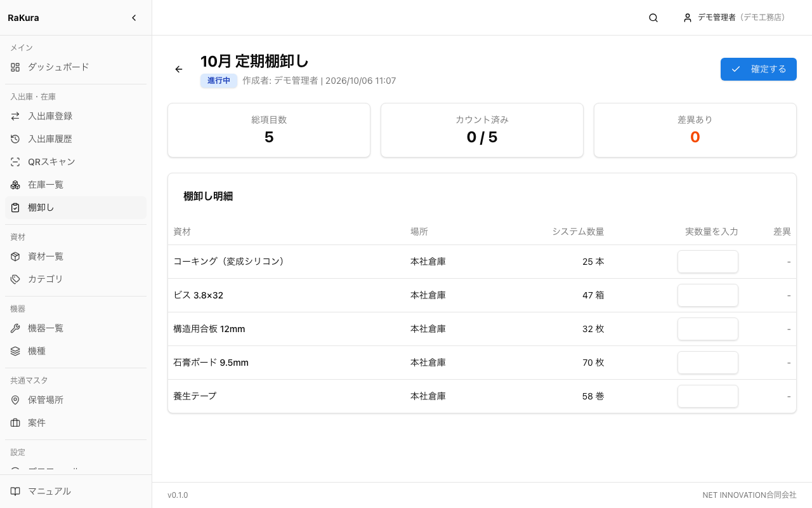812x508 pixels.
Task: Focus the actual quantity field for ビス 3.8×32
Action: coord(708,295)
